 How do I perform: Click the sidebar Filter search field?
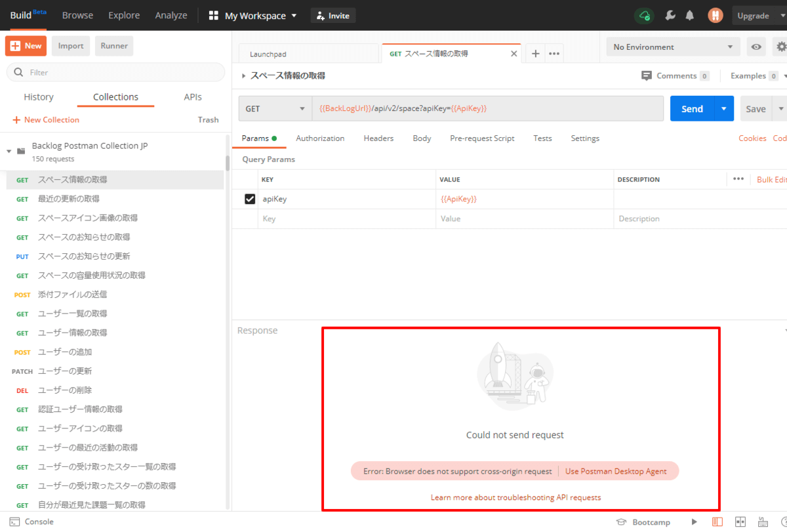click(x=115, y=72)
